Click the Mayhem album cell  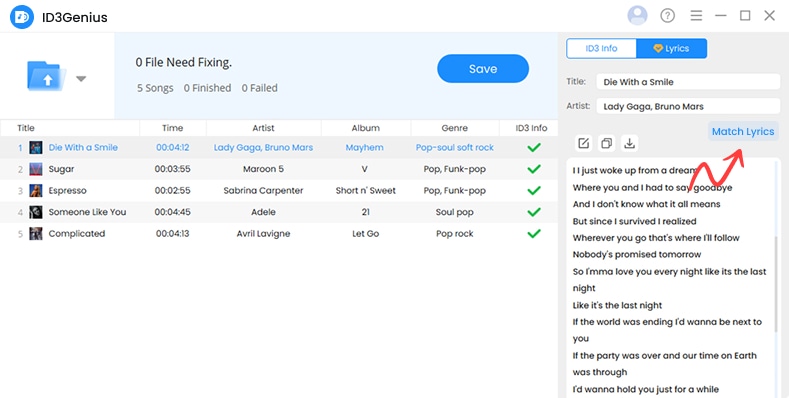[x=364, y=147]
